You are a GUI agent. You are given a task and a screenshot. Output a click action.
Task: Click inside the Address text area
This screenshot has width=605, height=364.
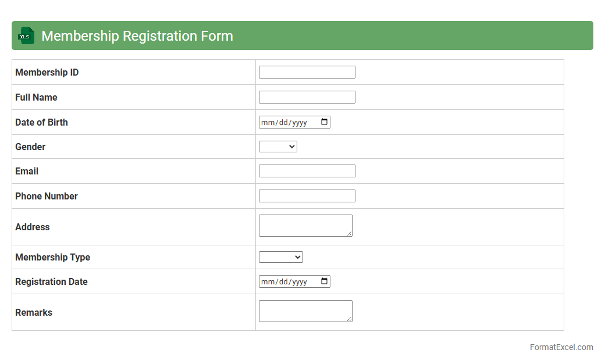point(305,225)
